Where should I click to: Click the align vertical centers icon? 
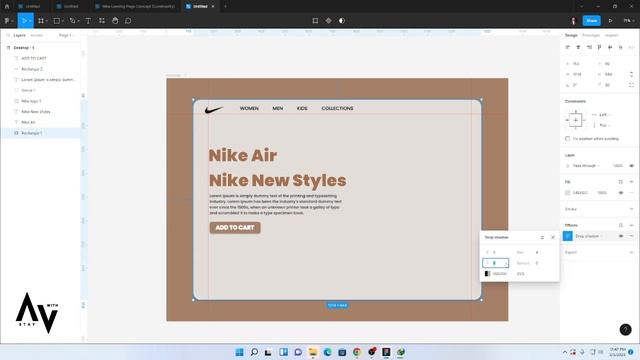point(610,47)
